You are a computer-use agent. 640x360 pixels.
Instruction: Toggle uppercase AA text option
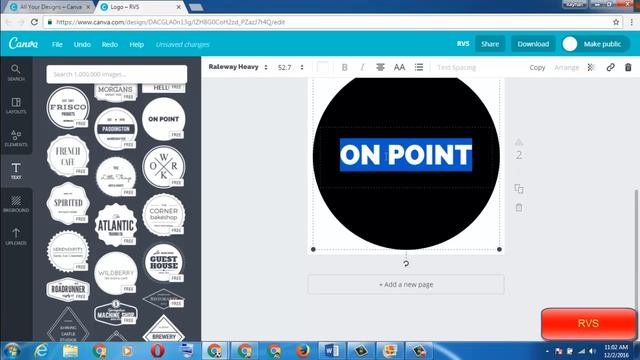click(x=399, y=67)
